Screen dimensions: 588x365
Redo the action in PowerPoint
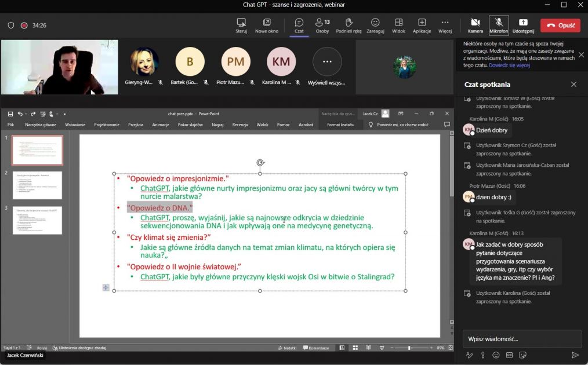pyautogui.click(x=33, y=114)
